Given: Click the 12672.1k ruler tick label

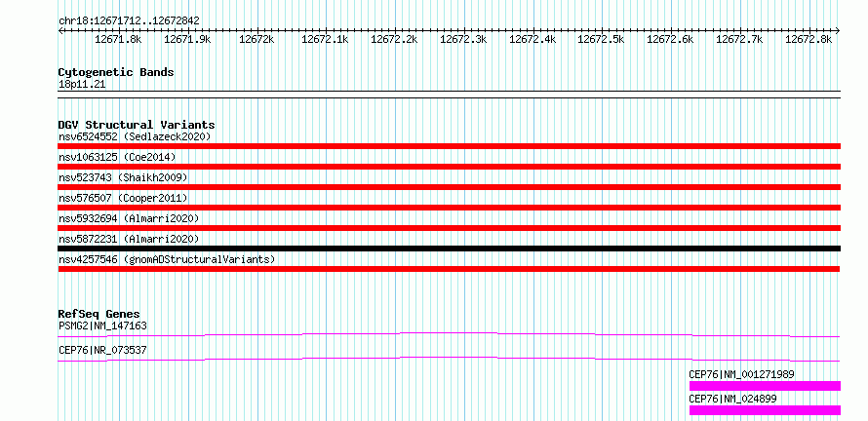Looking at the screenshot, I should [x=325, y=39].
